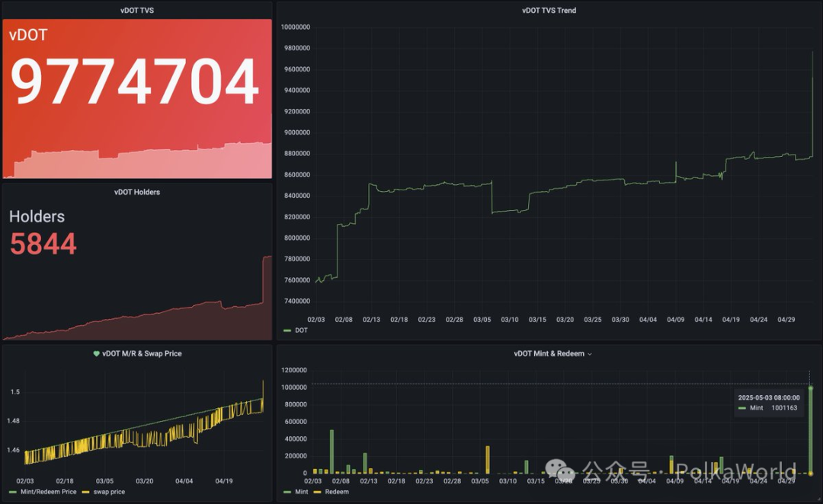
Task: Click the 600000 y-axis label in Mint & Redeem
Action: coord(296,422)
